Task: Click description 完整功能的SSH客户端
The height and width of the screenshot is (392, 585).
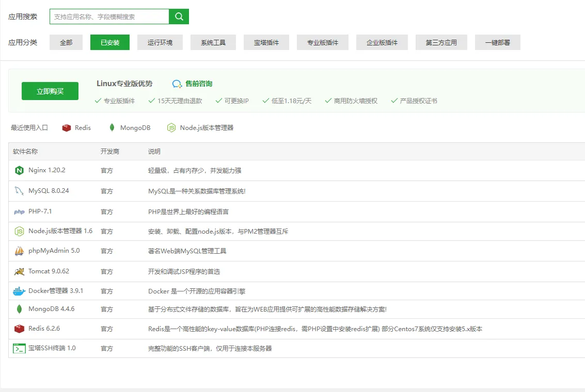Action: click(210, 348)
